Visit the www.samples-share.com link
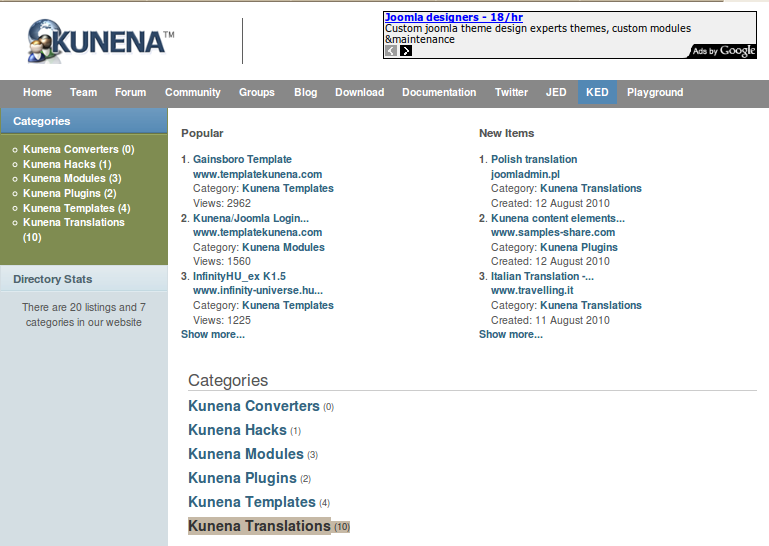The image size is (769, 546). [x=553, y=232]
